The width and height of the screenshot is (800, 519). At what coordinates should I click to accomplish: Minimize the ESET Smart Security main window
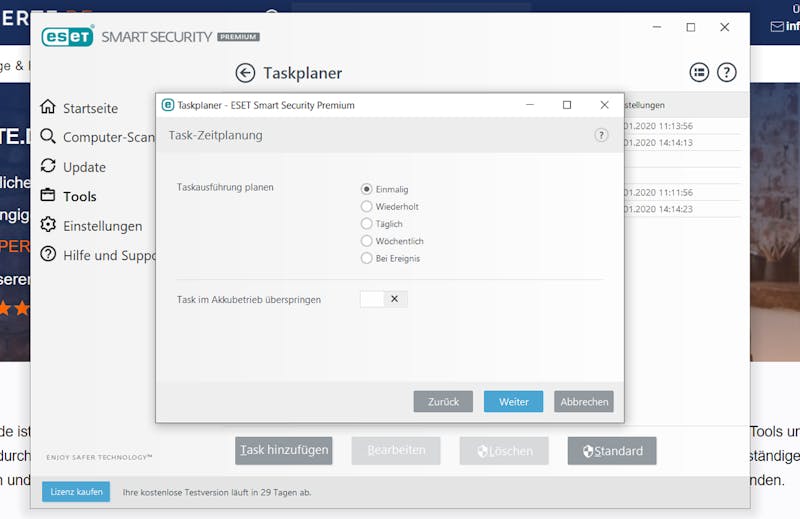tap(657, 27)
